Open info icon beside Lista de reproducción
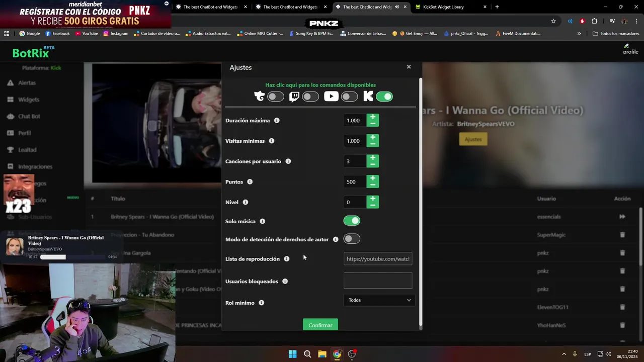 pos(287,259)
